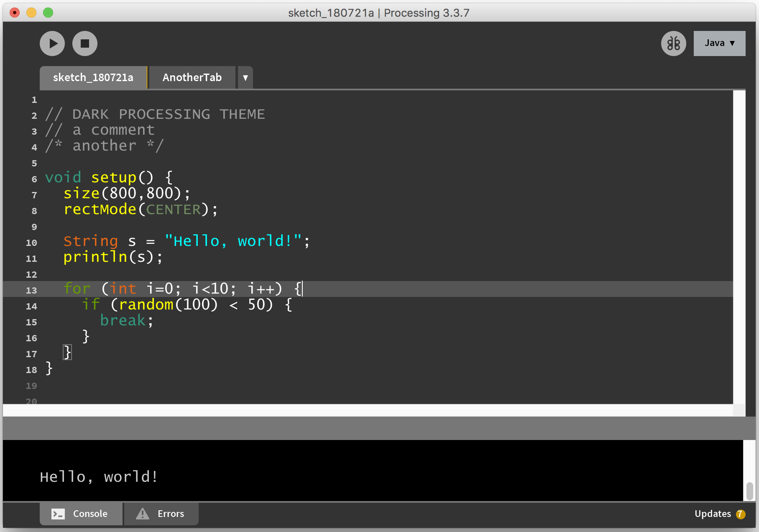Click the "break" statement
The height and width of the screenshot is (532, 759).
[123, 320]
